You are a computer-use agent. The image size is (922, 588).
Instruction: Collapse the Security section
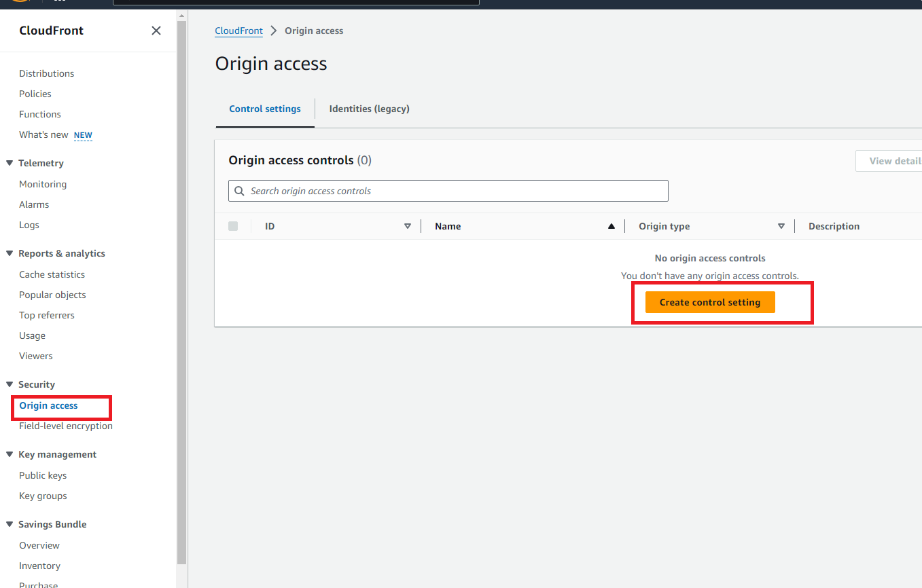10,384
